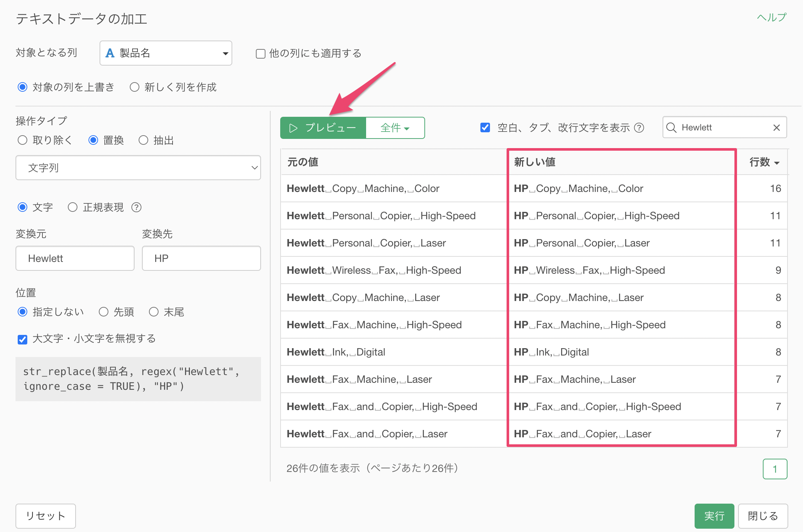The image size is (803, 532).
Task: Enable 他の列にも適用する checkbox
Action: pyautogui.click(x=261, y=54)
